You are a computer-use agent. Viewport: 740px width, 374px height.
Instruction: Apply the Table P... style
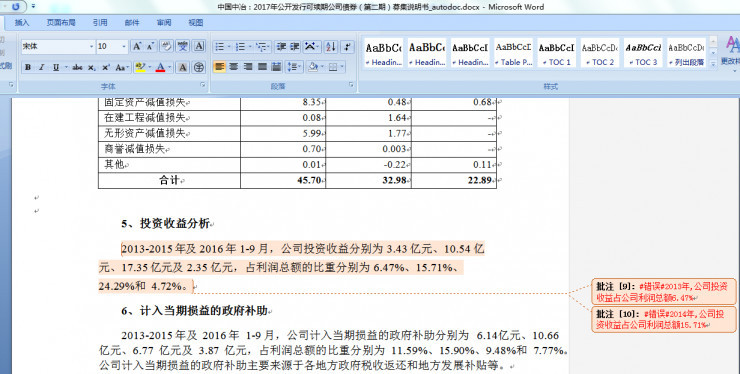[x=513, y=53]
